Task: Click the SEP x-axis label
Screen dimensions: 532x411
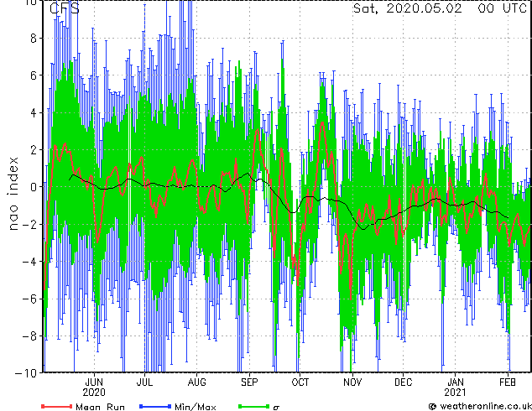Action: pos(249,382)
